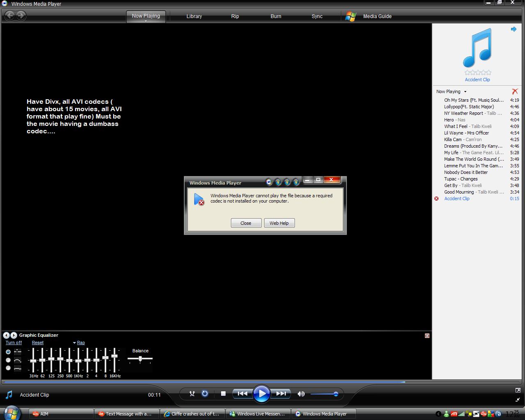This screenshot has height=420, width=525.
Task: Open the green Messenger buddy tray icon
Action: [446, 414]
